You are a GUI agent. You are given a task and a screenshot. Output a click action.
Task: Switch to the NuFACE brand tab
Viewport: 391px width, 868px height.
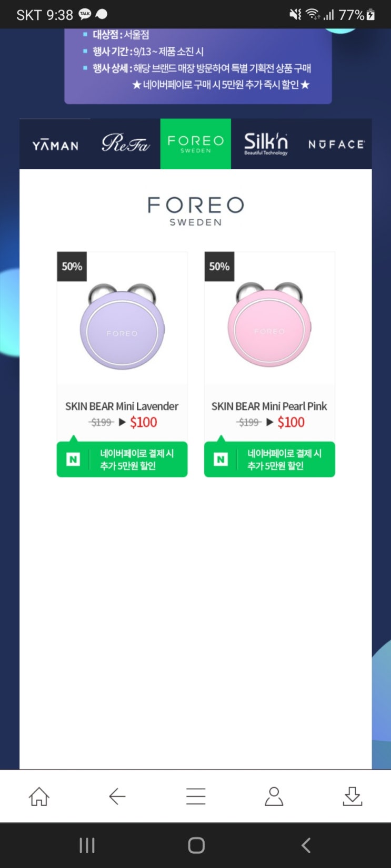tap(336, 144)
